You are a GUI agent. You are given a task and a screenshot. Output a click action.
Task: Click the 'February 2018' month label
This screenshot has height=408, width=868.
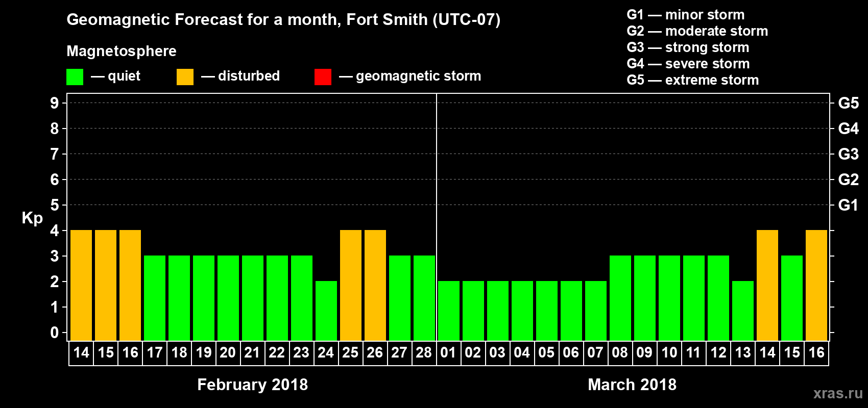253,385
